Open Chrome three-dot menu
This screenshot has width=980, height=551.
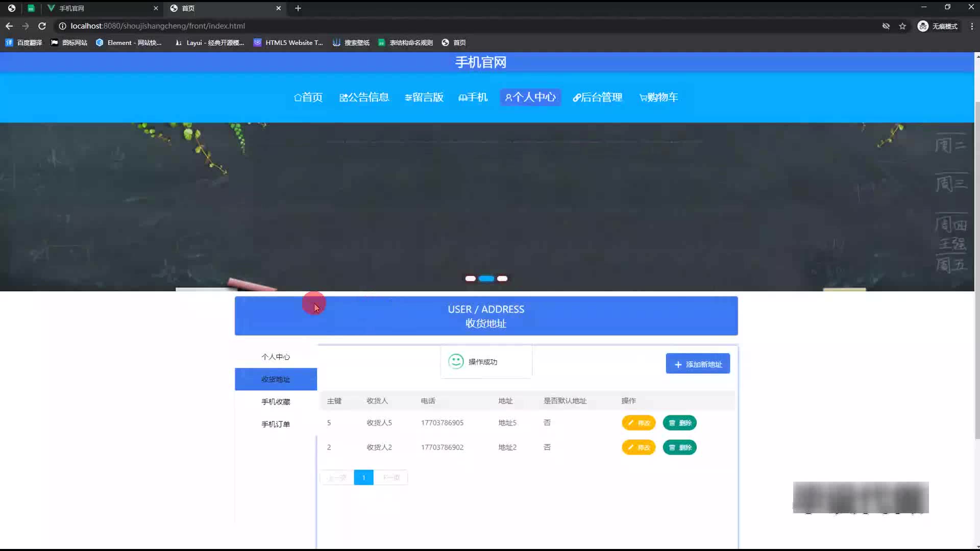[x=971, y=26]
